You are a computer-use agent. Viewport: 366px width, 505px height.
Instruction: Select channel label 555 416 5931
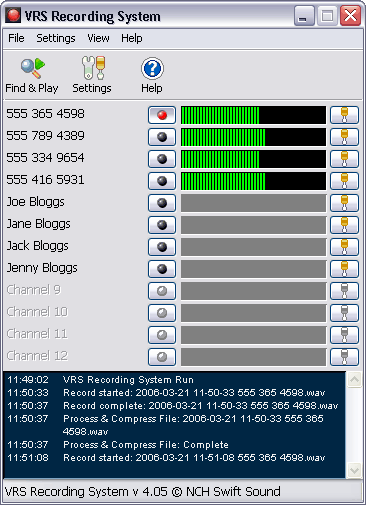click(45, 180)
